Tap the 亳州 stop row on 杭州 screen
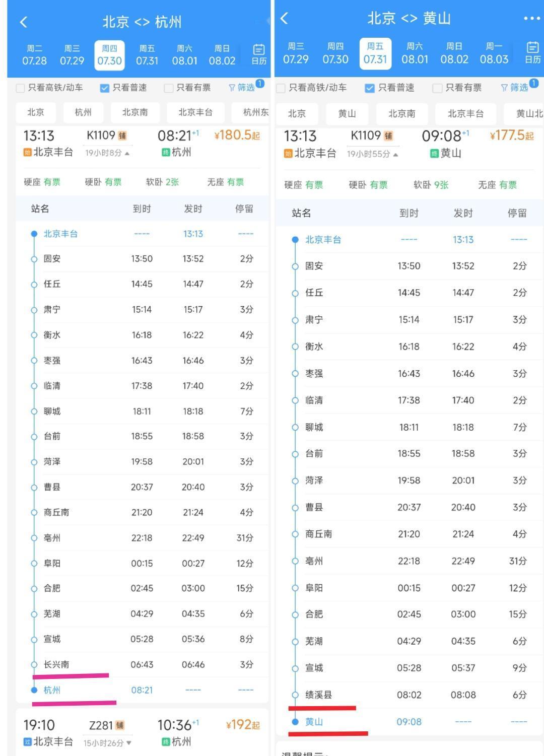 143,538
